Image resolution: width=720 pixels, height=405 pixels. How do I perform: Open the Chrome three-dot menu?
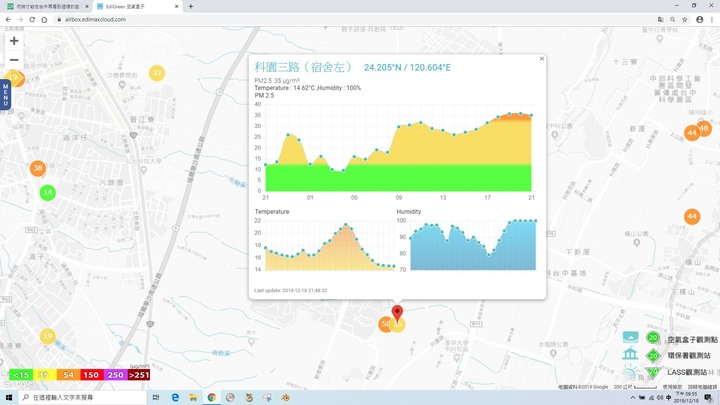point(712,19)
